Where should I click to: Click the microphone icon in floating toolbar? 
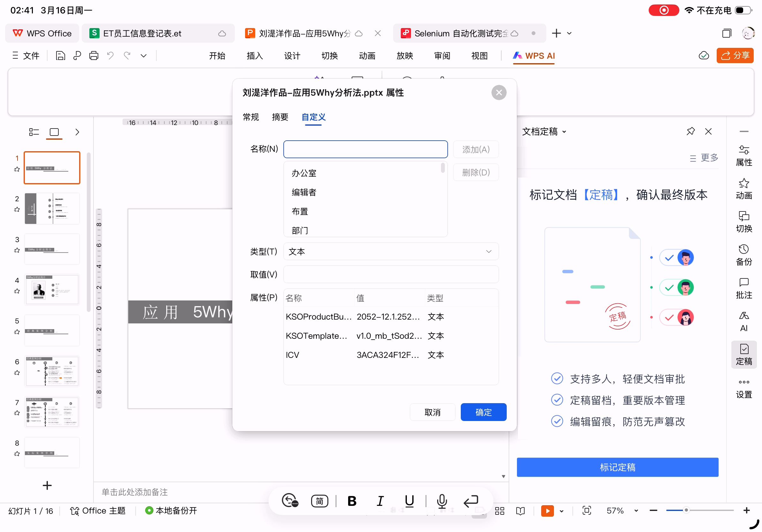[442, 500]
